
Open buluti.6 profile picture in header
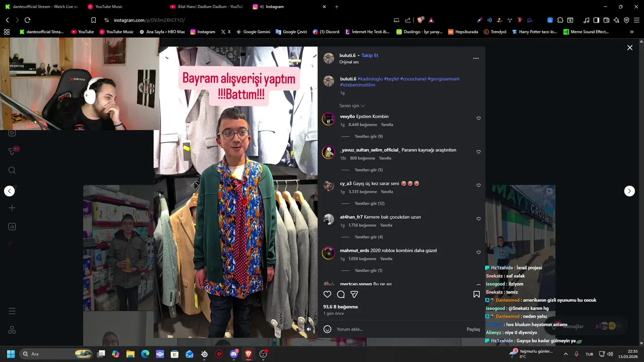[329, 58]
